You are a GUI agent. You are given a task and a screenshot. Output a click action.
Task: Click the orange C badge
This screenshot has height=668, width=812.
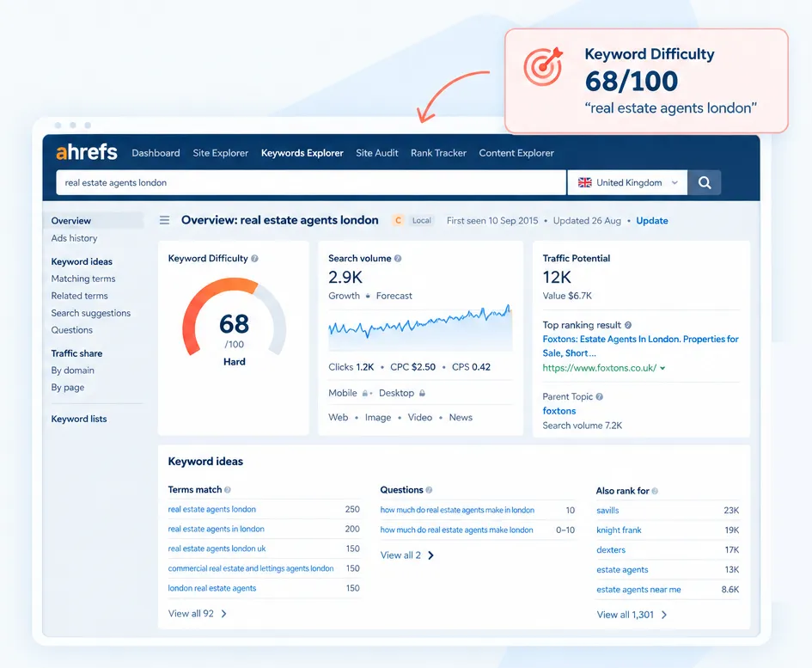coord(398,220)
